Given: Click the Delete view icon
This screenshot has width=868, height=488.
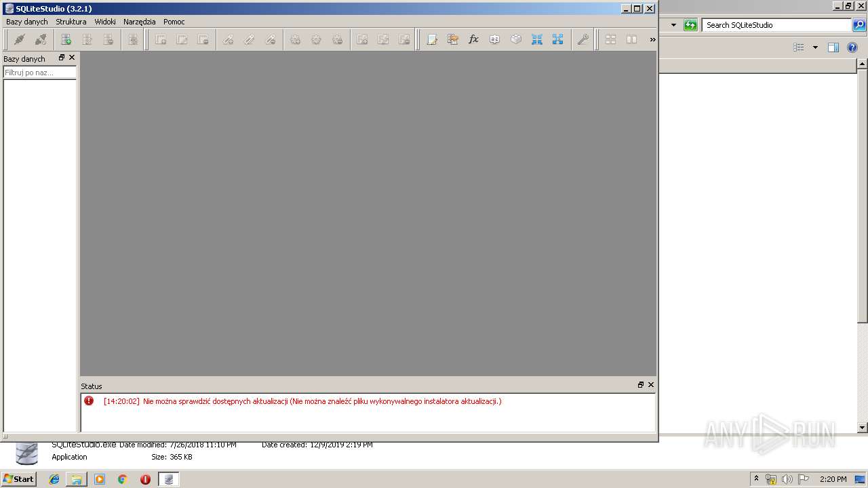Looking at the screenshot, I should tap(405, 39).
